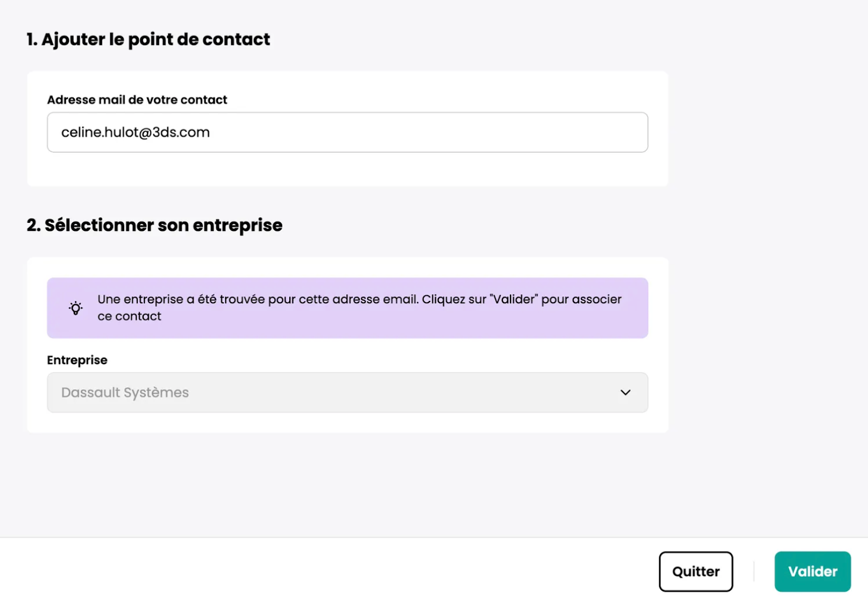Image resolution: width=868 pixels, height=605 pixels.
Task: Click the "Adresse mail de votre contact" label
Action: pyautogui.click(x=137, y=100)
